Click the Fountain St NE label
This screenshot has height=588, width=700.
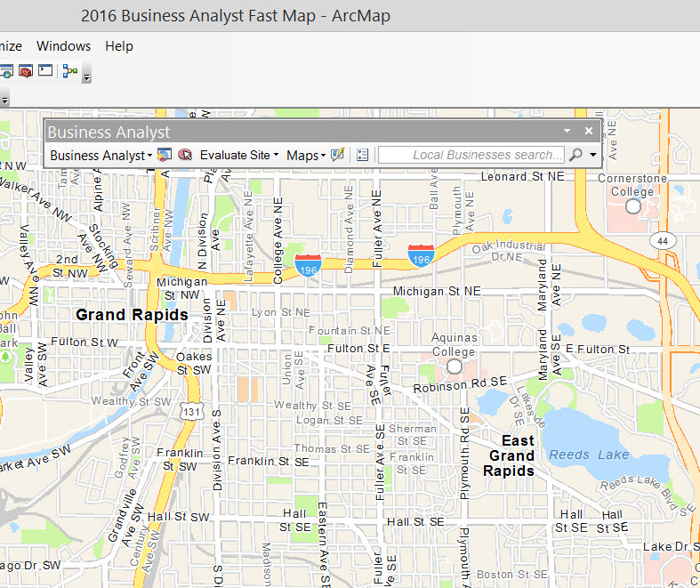pyautogui.click(x=350, y=331)
